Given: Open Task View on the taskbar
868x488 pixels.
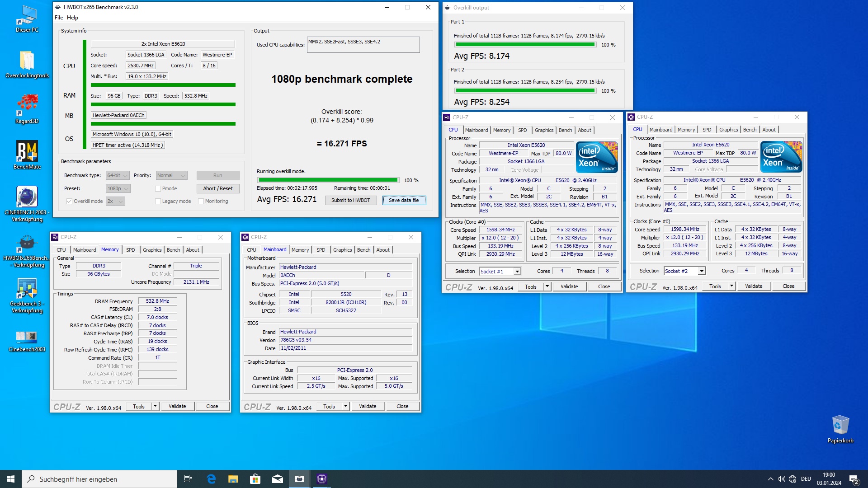Looking at the screenshot, I should click(188, 479).
